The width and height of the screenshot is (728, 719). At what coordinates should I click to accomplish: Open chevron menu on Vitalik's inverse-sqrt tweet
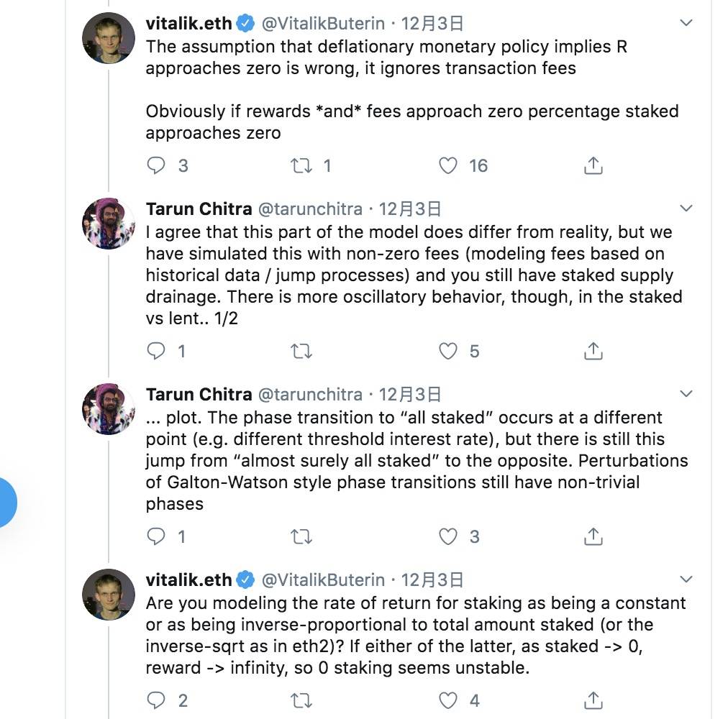click(686, 580)
